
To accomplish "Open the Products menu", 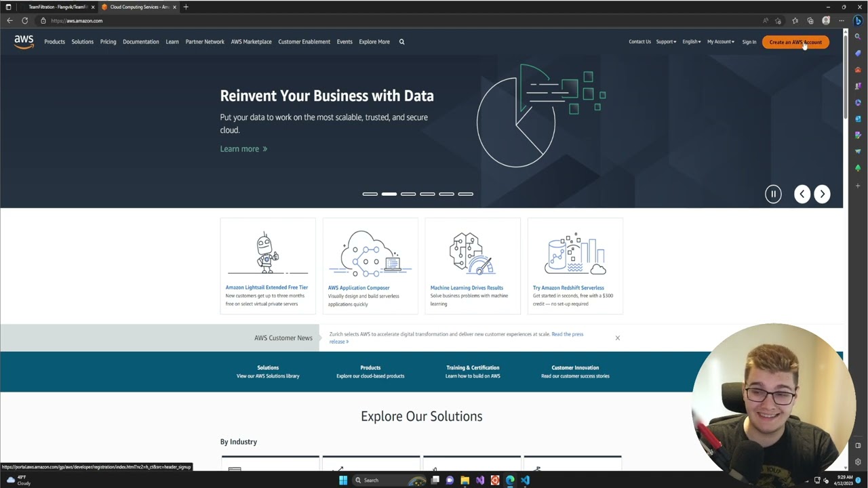I will 54,42.
